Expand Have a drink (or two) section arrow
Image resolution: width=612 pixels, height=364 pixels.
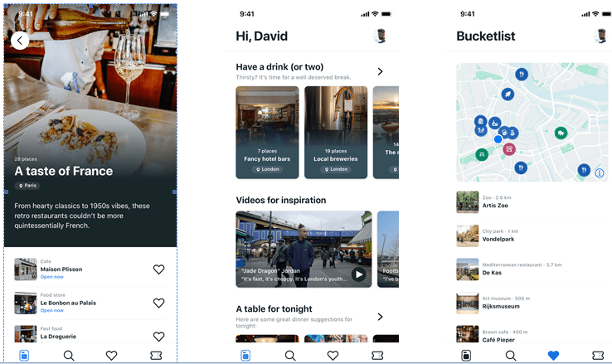point(380,71)
